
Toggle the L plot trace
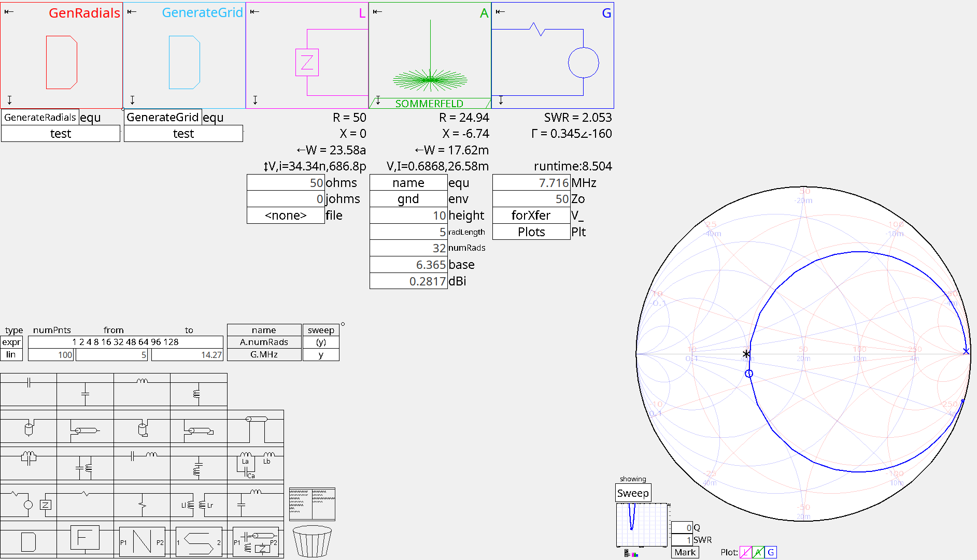(745, 552)
